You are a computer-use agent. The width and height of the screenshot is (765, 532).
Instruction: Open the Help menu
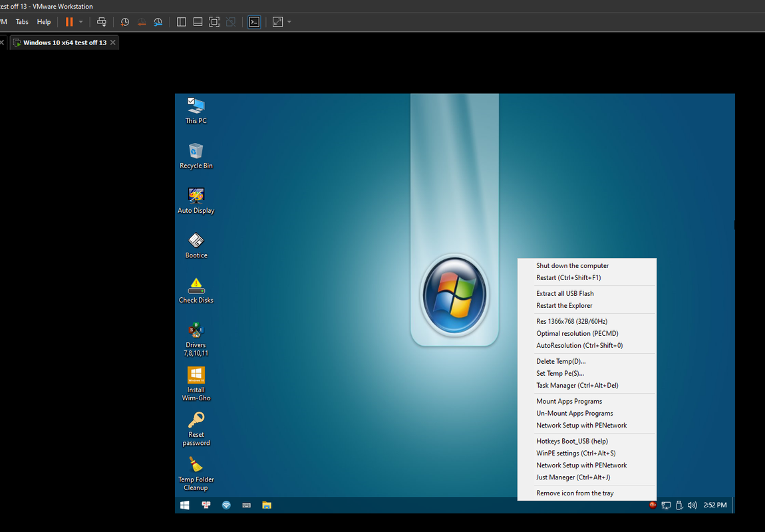tap(44, 22)
